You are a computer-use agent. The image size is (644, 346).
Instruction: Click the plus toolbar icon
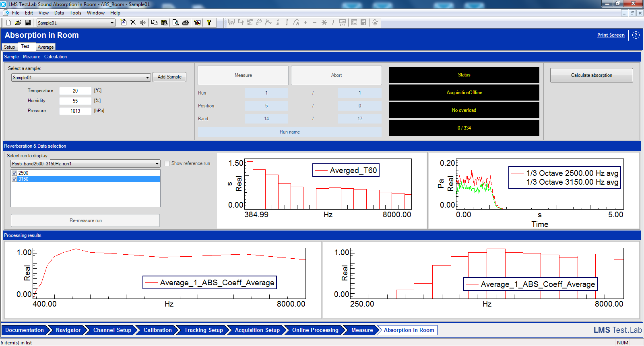[x=305, y=23]
